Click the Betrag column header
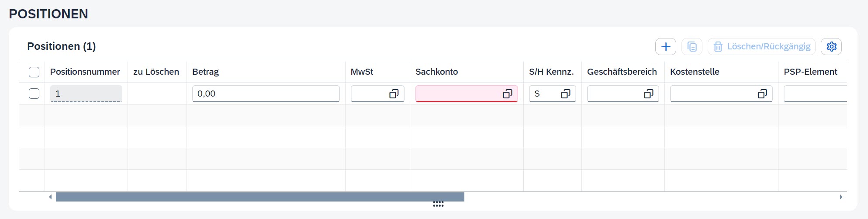 tap(205, 72)
